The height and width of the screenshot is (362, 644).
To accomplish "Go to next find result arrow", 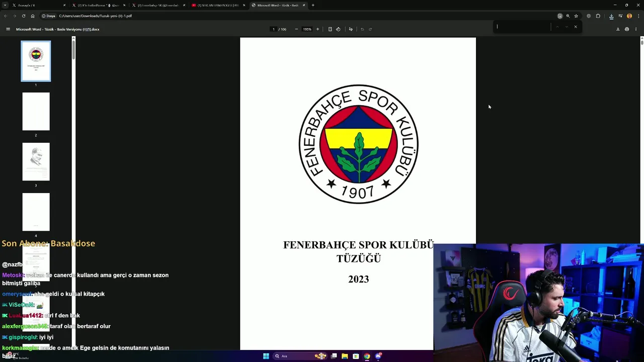I will 567,27.
